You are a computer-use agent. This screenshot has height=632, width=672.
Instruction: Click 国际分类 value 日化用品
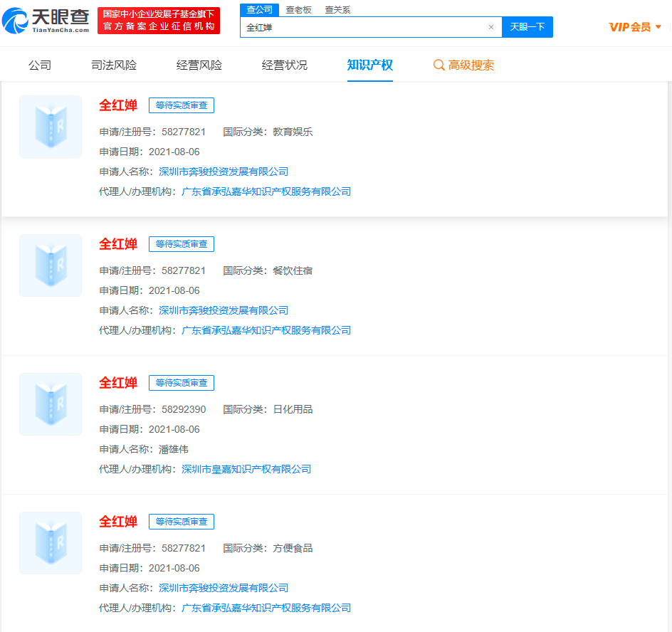coord(293,410)
